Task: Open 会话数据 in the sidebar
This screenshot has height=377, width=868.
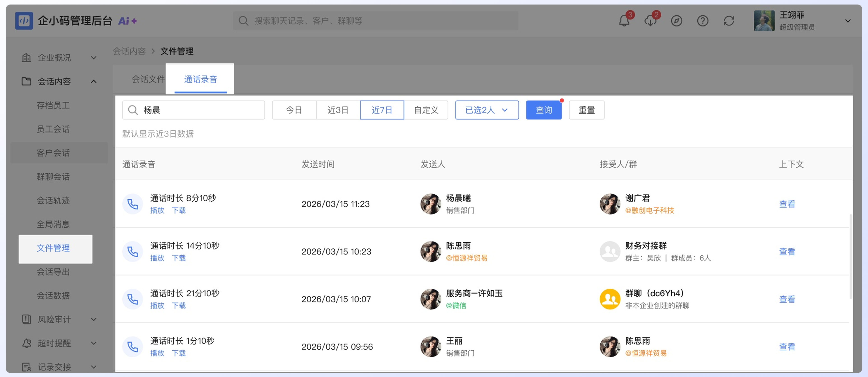Action: click(x=53, y=296)
